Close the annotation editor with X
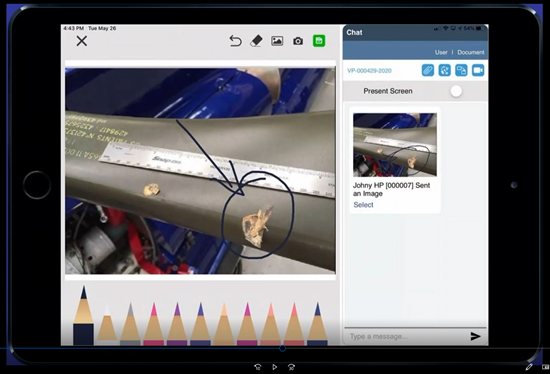The height and width of the screenshot is (374, 550). [82, 41]
